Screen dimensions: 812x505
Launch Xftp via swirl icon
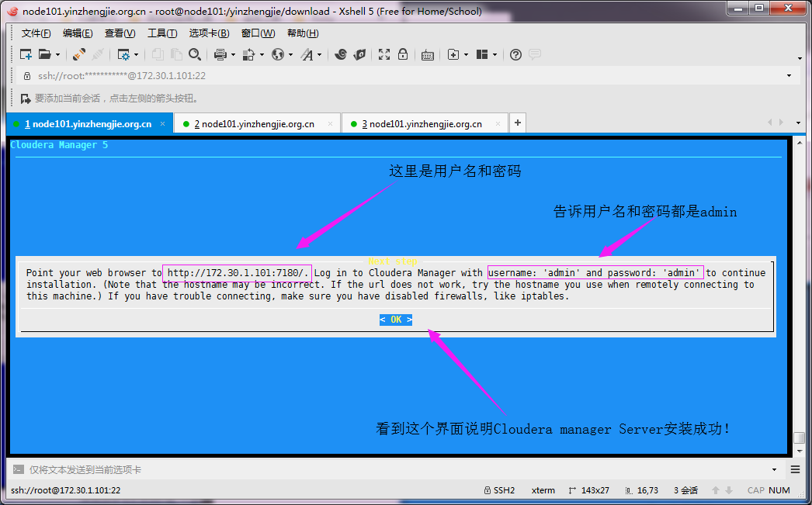tap(340, 54)
